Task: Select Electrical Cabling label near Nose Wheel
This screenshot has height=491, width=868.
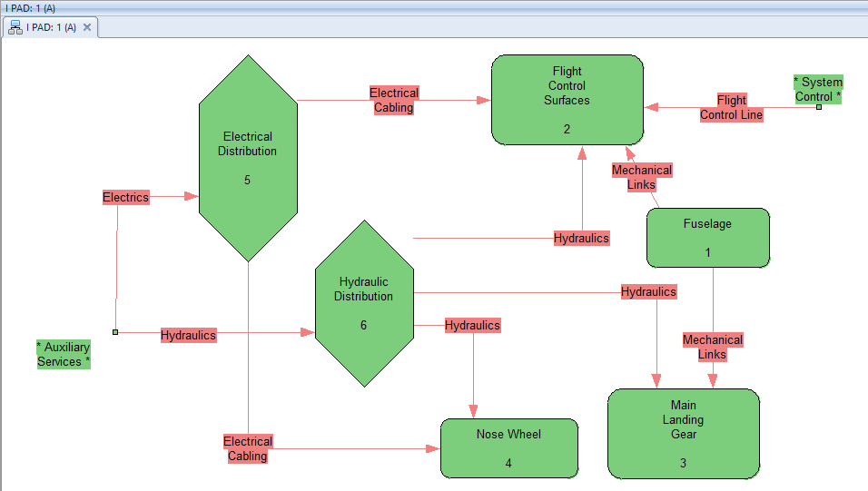Action: [248, 448]
